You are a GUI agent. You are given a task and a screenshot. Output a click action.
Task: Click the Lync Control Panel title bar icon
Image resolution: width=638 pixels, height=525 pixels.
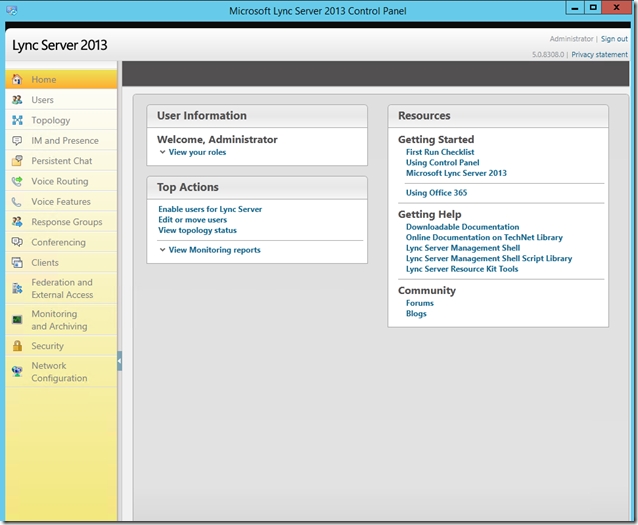tap(11, 11)
